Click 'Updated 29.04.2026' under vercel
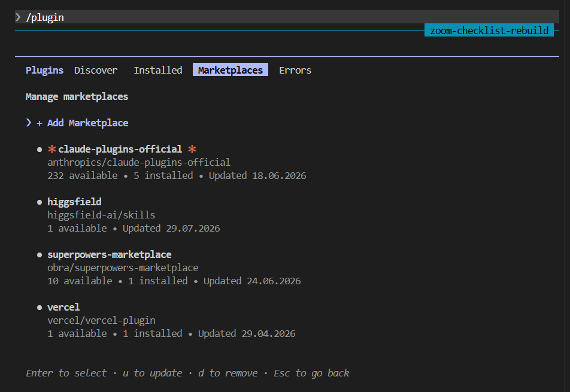Image resolution: width=570 pixels, height=392 pixels. click(247, 333)
